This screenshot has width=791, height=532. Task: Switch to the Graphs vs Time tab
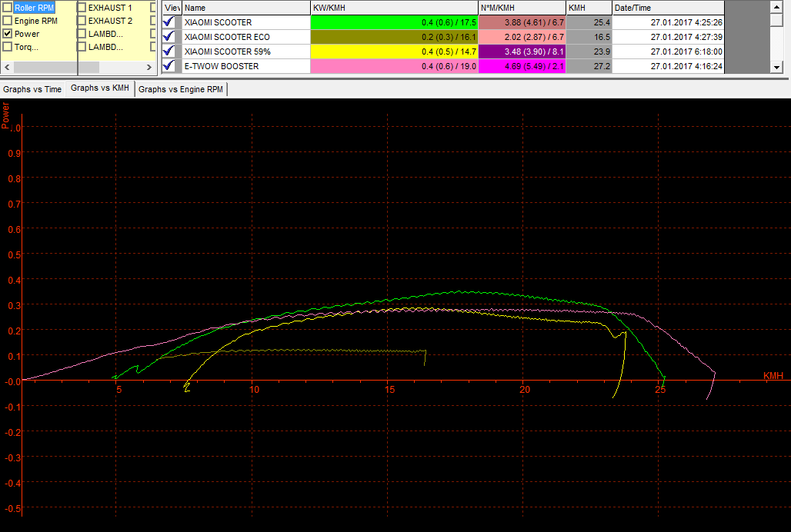[x=32, y=89]
